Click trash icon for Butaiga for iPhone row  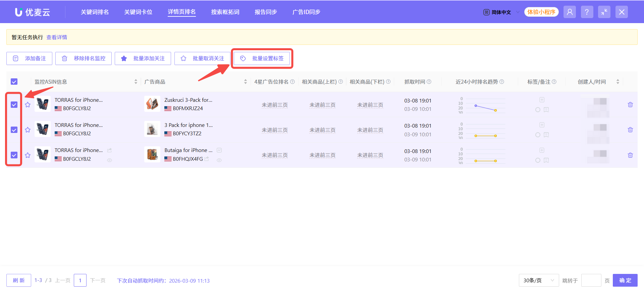click(x=630, y=155)
